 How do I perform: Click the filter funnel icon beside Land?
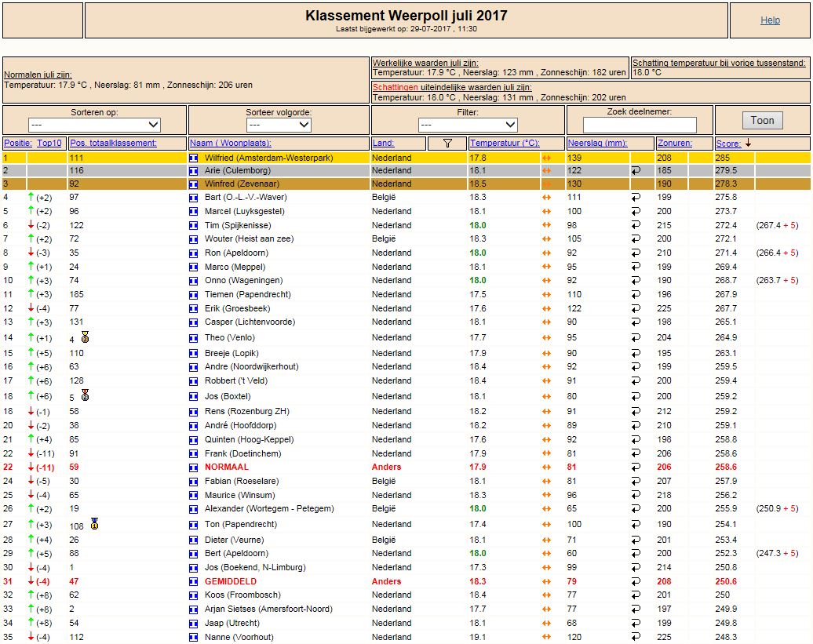448,144
